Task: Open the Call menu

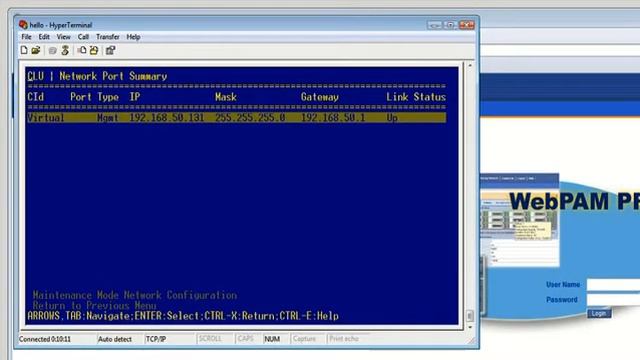Action: click(x=83, y=37)
